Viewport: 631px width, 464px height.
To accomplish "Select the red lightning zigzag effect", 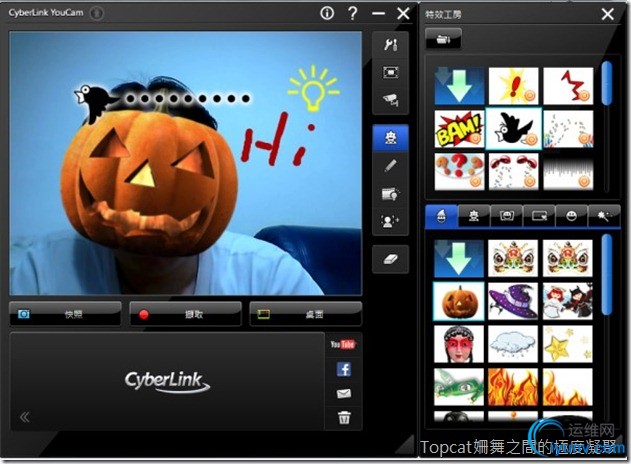I will [568, 86].
